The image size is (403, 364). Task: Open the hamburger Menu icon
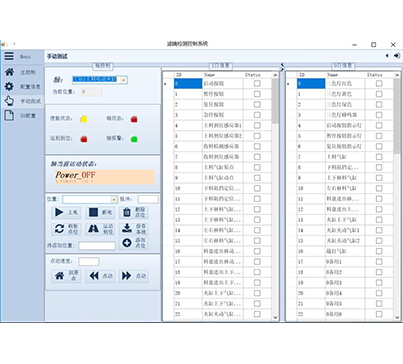tap(9, 56)
